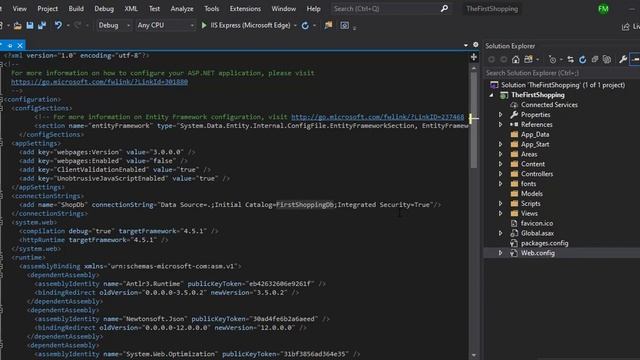Open the IIS Express target dropdown arrow
This screenshot has width=640, height=360.
(295, 25)
